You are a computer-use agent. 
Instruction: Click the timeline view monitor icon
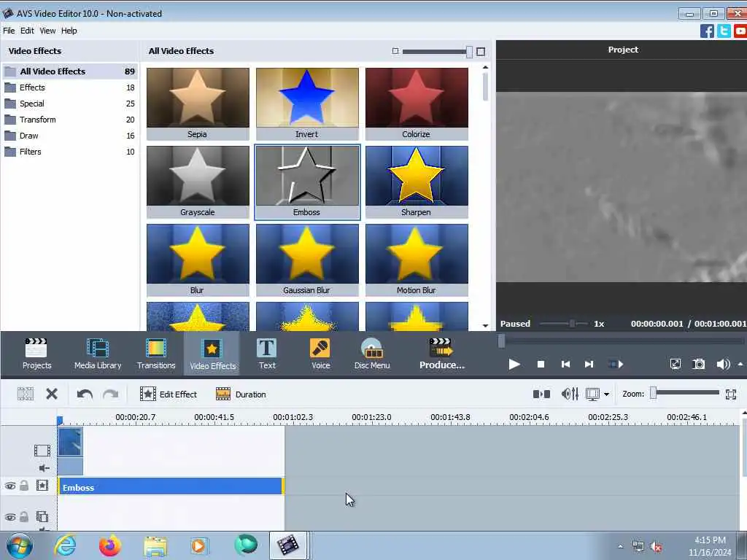tap(592, 394)
